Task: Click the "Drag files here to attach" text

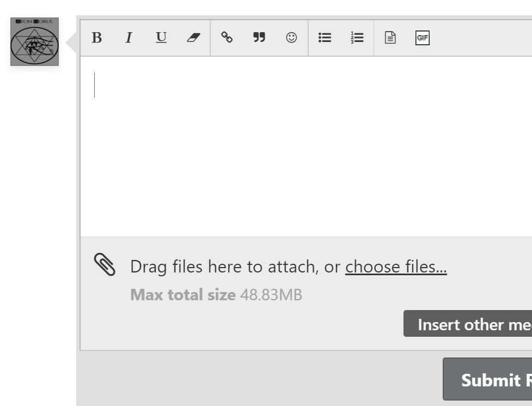Action: point(235,266)
